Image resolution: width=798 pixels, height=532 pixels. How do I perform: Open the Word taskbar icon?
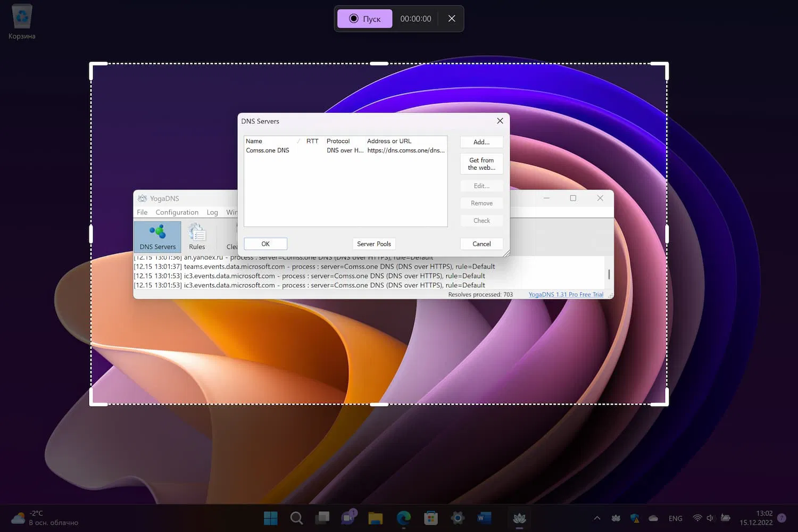coord(484,518)
